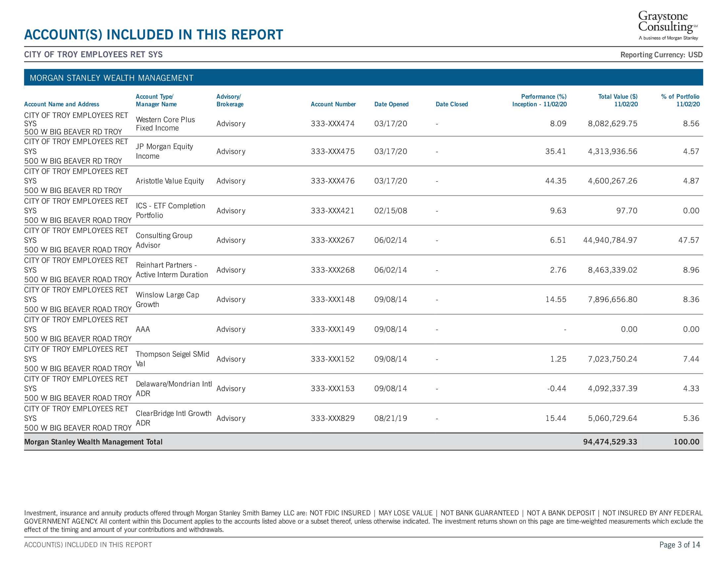
Task: Click portfolio percentage 47.57
Action: (x=689, y=240)
